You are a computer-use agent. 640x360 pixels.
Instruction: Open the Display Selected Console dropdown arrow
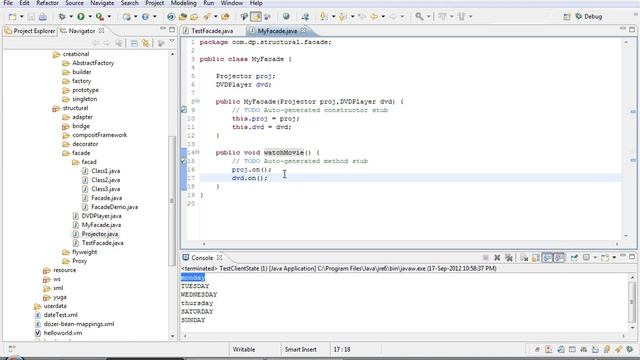595,258
